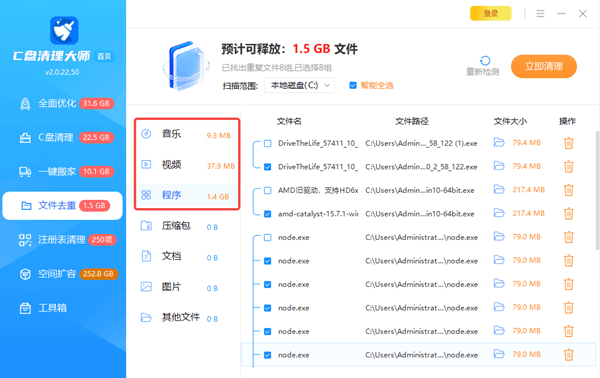This screenshot has width=600, height=378.
Task: Select the 音乐 category label
Action: pyautogui.click(x=171, y=134)
